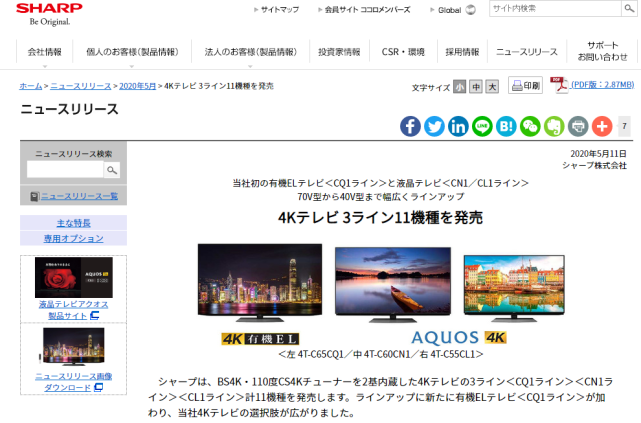Click the date text 2020年5月11日
Viewport: 641px width, 423px height.
598,154
